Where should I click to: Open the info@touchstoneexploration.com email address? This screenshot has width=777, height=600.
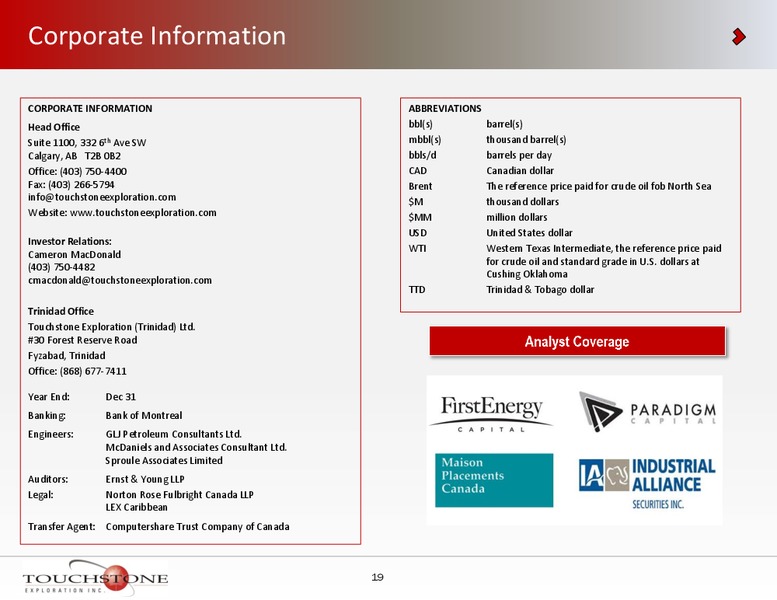click(x=102, y=197)
